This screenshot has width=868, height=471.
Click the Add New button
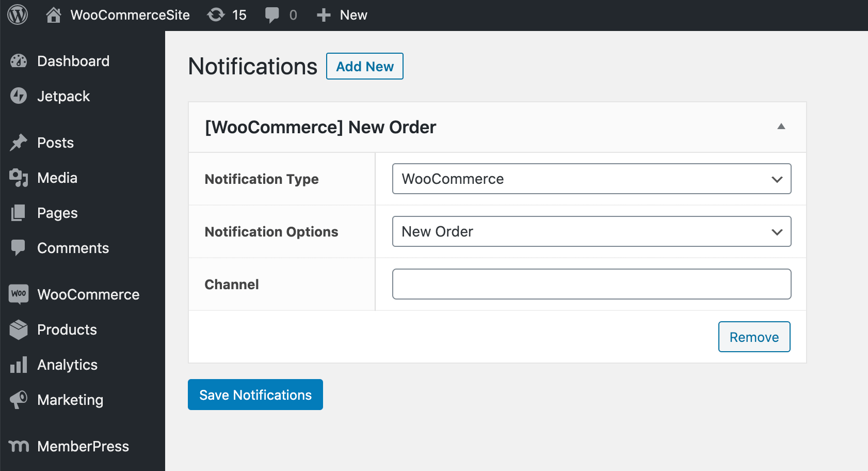pyautogui.click(x=364, y=66)
